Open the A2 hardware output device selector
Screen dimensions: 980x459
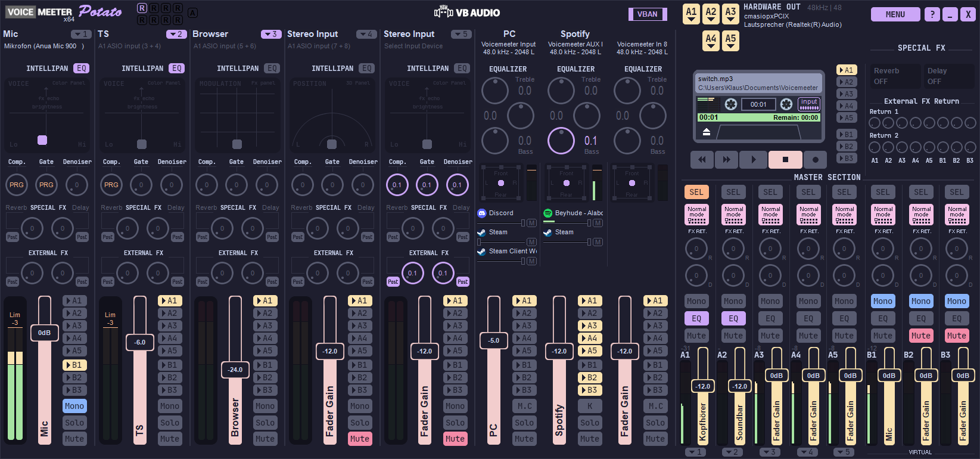pyautogui.click(x=711, y=14)
